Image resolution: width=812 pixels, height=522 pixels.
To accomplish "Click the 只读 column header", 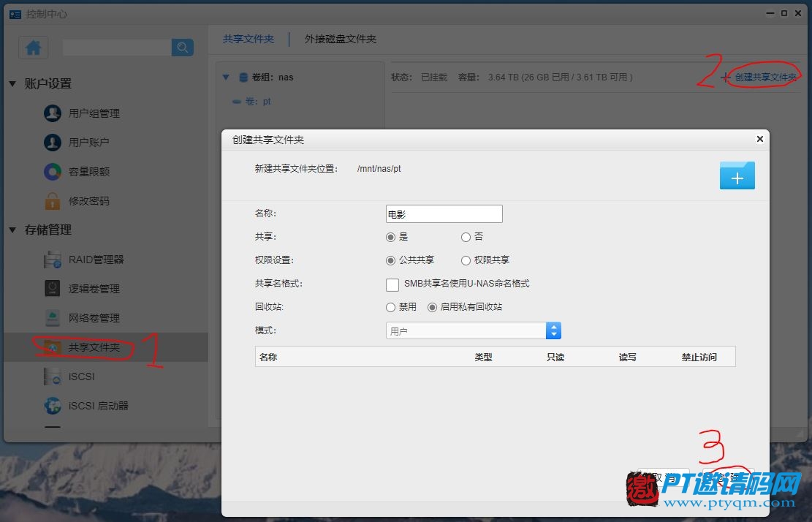I will click(x=555, y=357).
